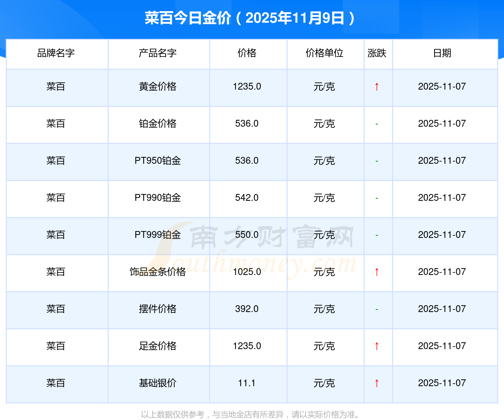Image resolution: width=504 pixels, height=420 pixels.
Task: Click the date 2025-11-07 in the 足金价格 row
Action: [442, 346]
